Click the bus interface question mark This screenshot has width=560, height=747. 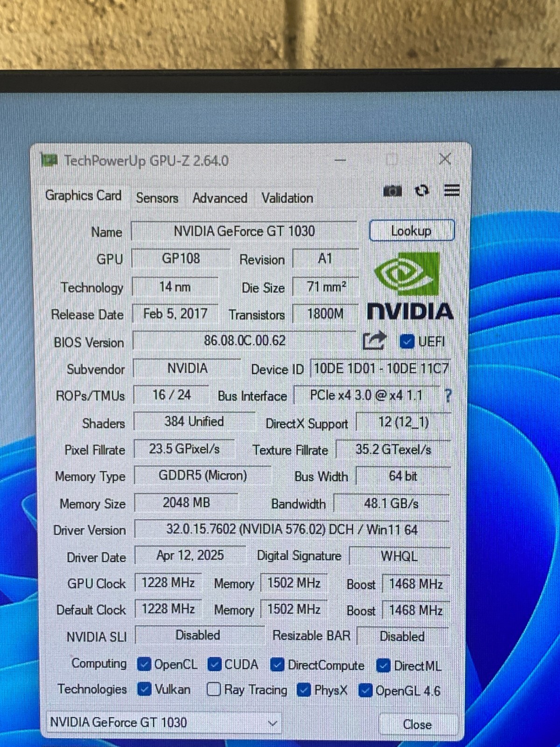tap(448, 396)
